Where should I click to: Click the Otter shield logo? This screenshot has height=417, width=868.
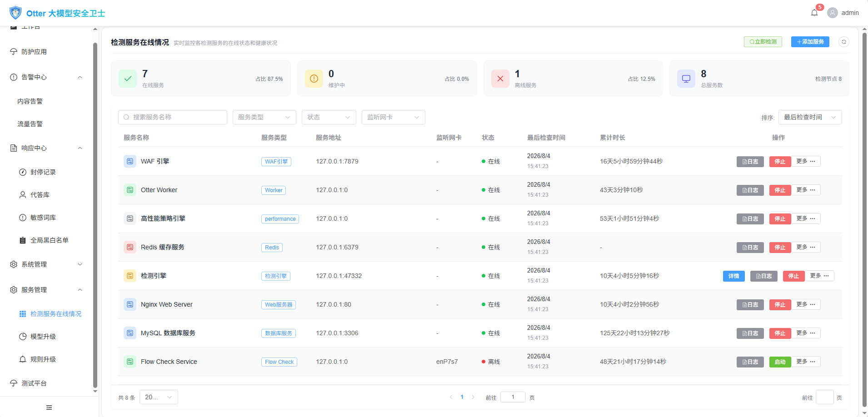[x=15, y=13]
